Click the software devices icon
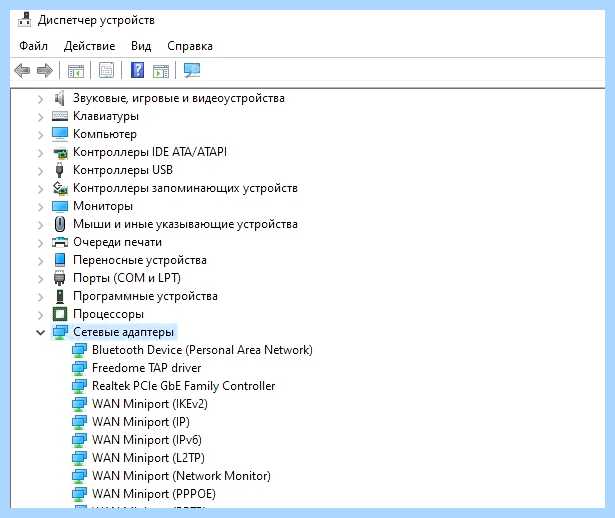 click(60, 296)
